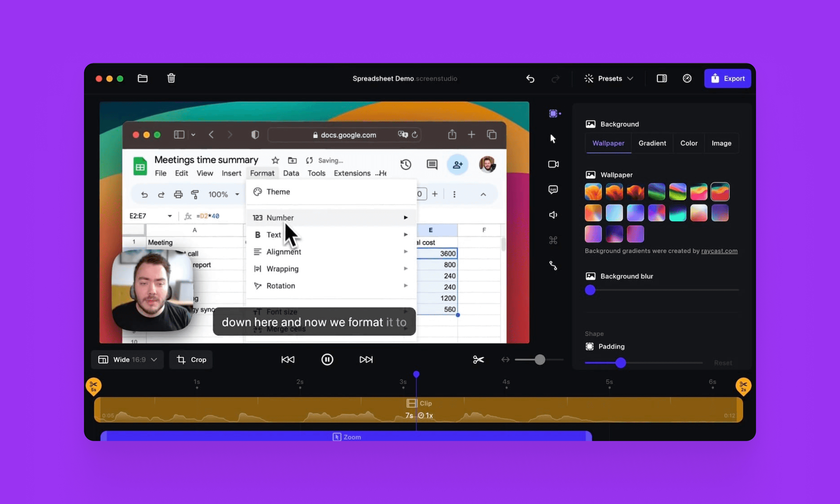Open the Format menu in Sheets
This screenshot has width=840, height=504.
click(x=262, y=173)
